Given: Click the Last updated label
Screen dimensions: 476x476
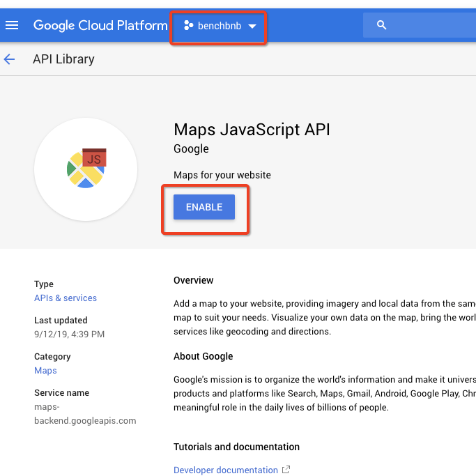Looking at the screenshot, I should click(x=61, y=321).
